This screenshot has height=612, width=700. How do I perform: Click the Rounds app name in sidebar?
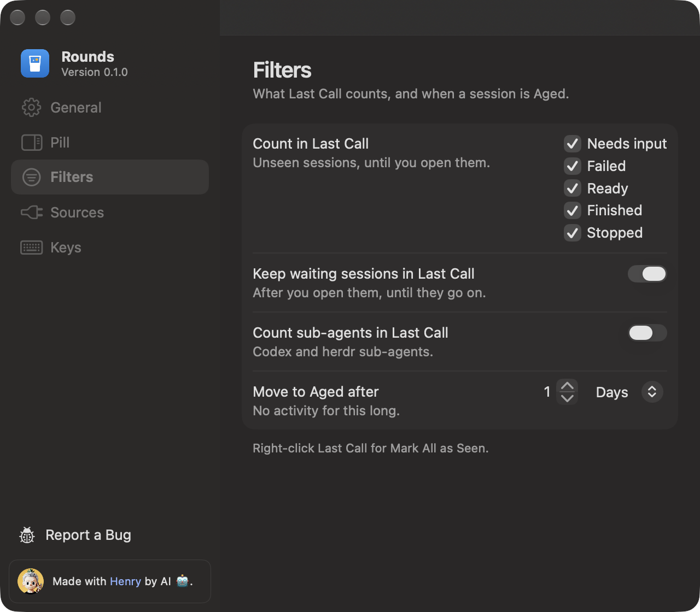[88, 57]
